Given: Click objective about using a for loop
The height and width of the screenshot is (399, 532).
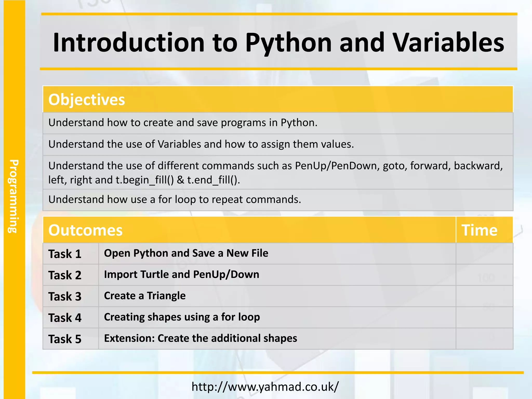Looking at the screenshot, I should coord(175,200).
